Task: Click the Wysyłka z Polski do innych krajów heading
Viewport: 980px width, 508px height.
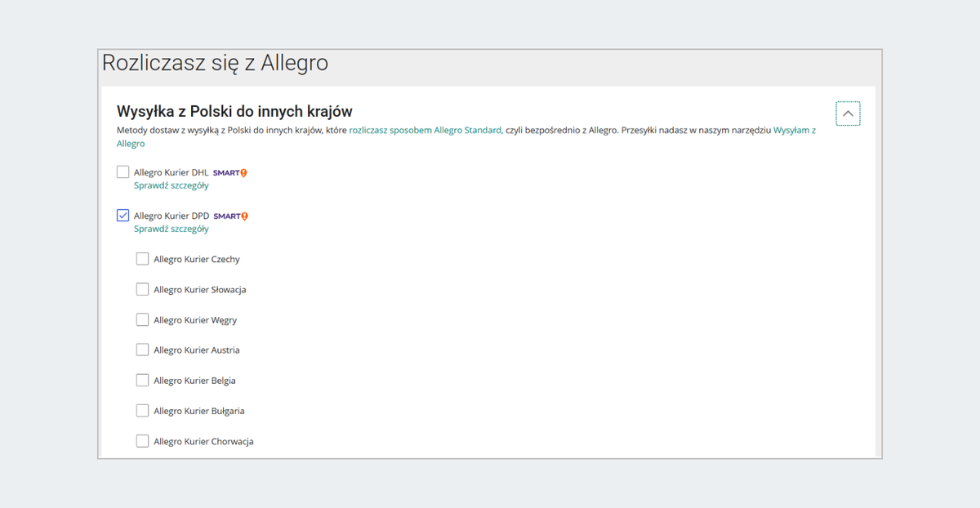Action: coord(234,111)
